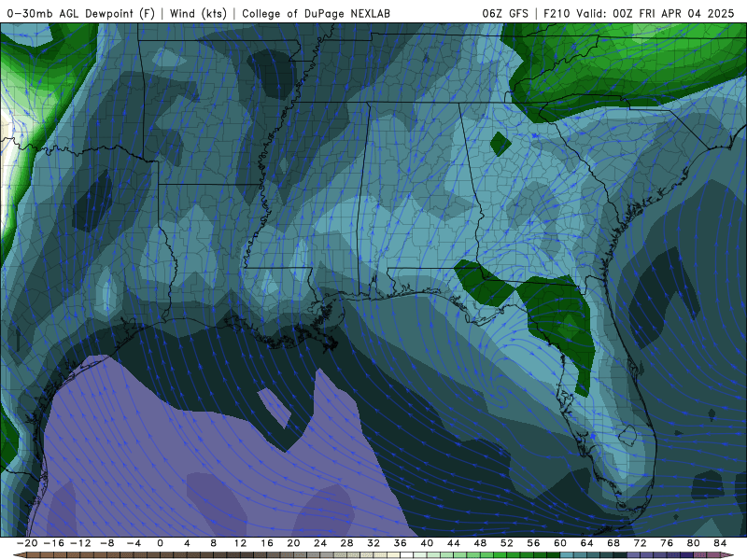The image size is (747, 560).
Task: Click the '-8' legend value
Action: [106, 543]
